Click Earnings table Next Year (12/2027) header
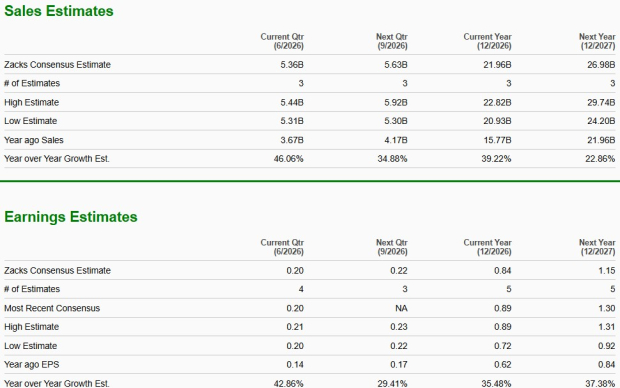 point(597,247)
